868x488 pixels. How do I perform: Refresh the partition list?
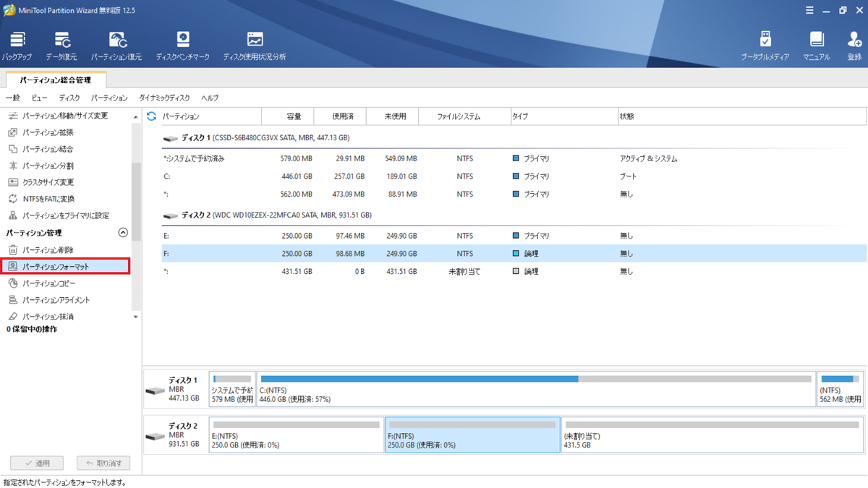pos(151,116)
